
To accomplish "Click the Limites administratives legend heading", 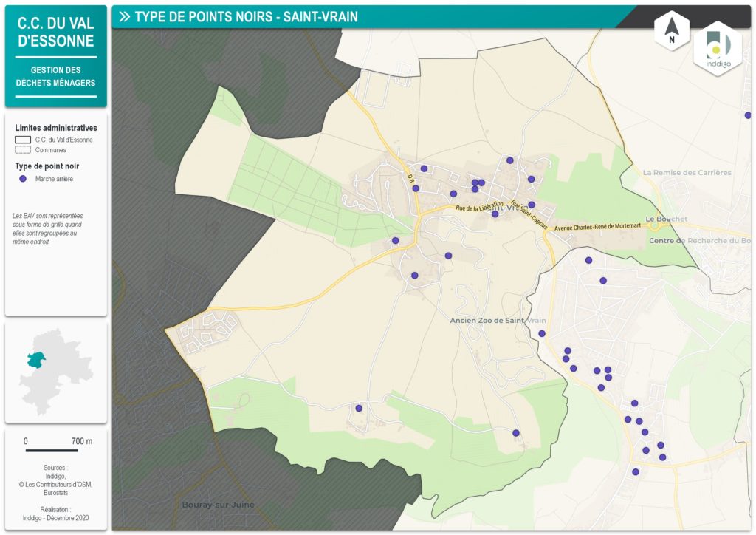I will pyautogui.click(x=56, y=128).
